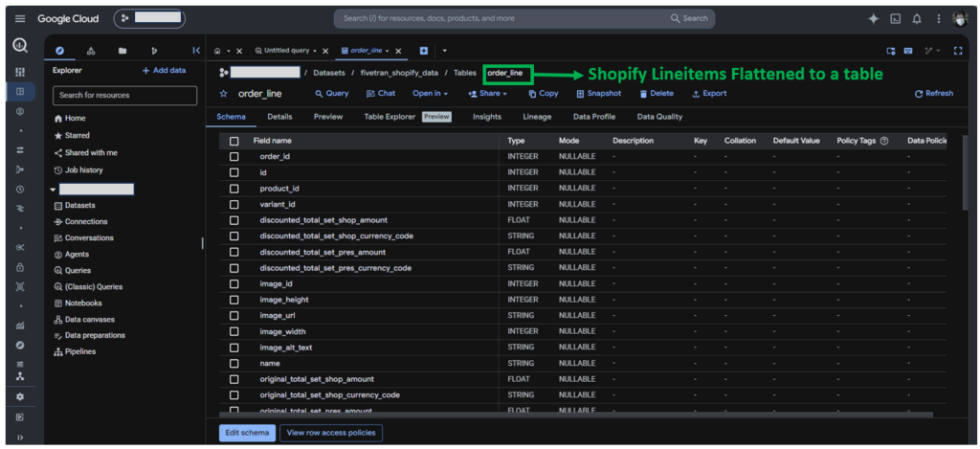
Task: Open keyboard shortcuts icon
Action: (x=908, y=51)
